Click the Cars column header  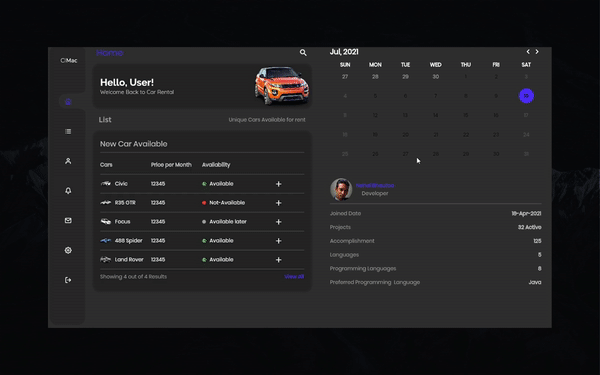[106, 165]
